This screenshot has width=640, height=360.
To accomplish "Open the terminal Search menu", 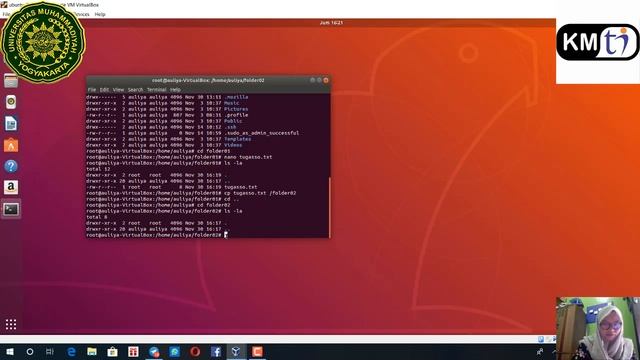I will click(136, 90).
